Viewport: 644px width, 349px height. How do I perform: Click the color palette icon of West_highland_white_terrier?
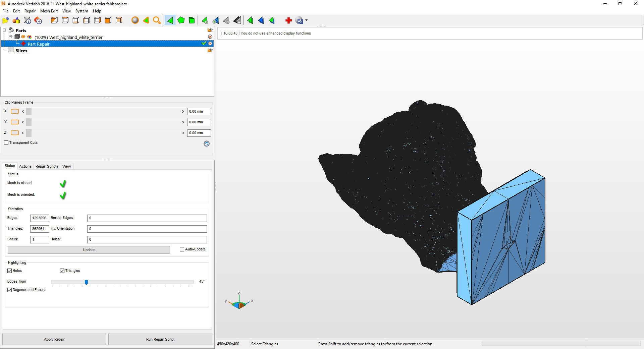[30, 37]
